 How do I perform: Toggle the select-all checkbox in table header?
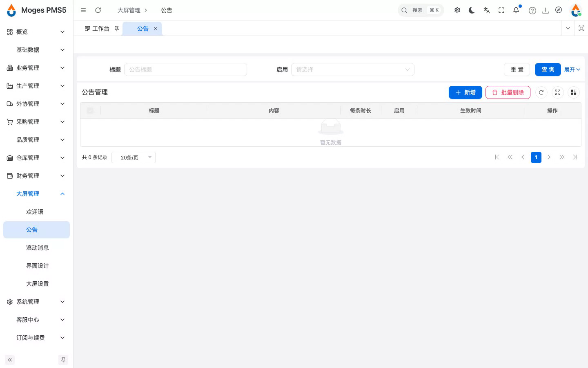pos(90,110)
